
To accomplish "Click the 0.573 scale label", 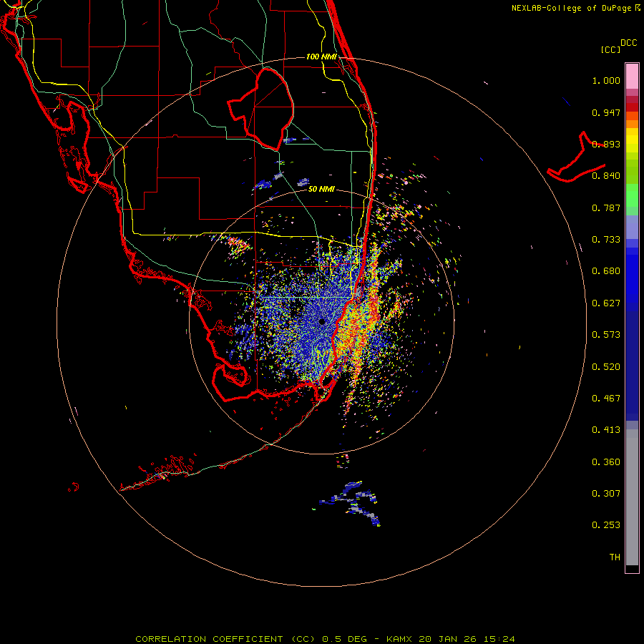I will click(606, 335).
